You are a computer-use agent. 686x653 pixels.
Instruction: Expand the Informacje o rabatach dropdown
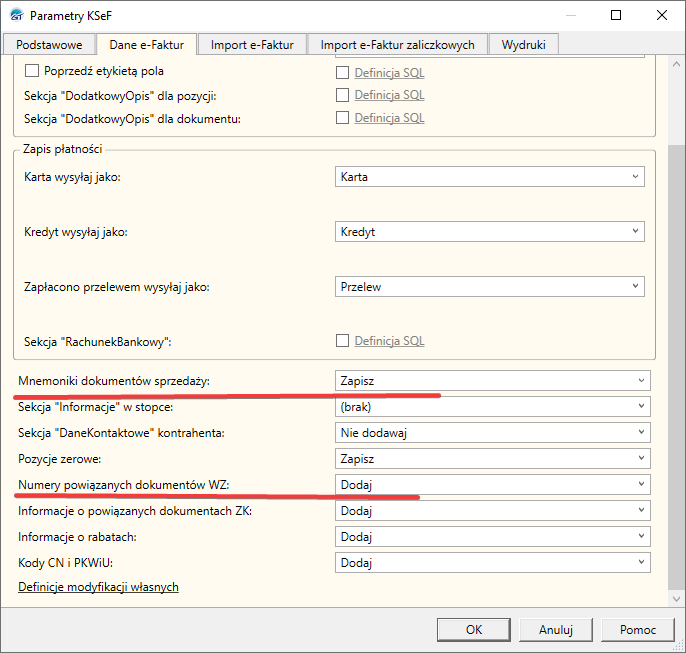(x=493, y=537)
